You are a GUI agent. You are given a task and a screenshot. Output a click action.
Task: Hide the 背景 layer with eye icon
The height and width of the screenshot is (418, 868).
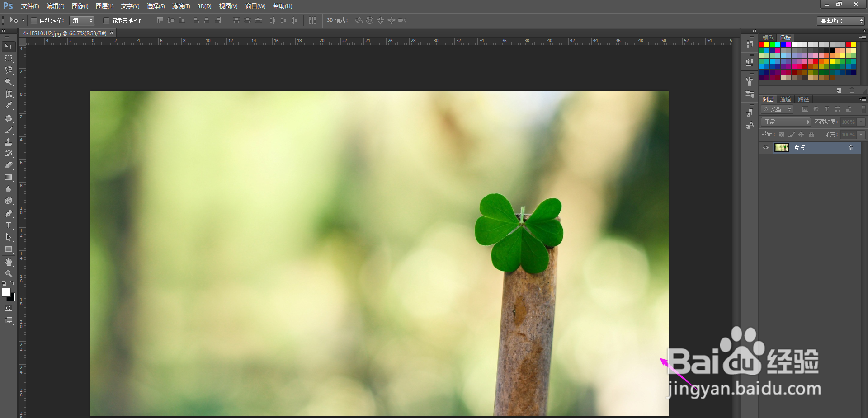coord(766,147)
